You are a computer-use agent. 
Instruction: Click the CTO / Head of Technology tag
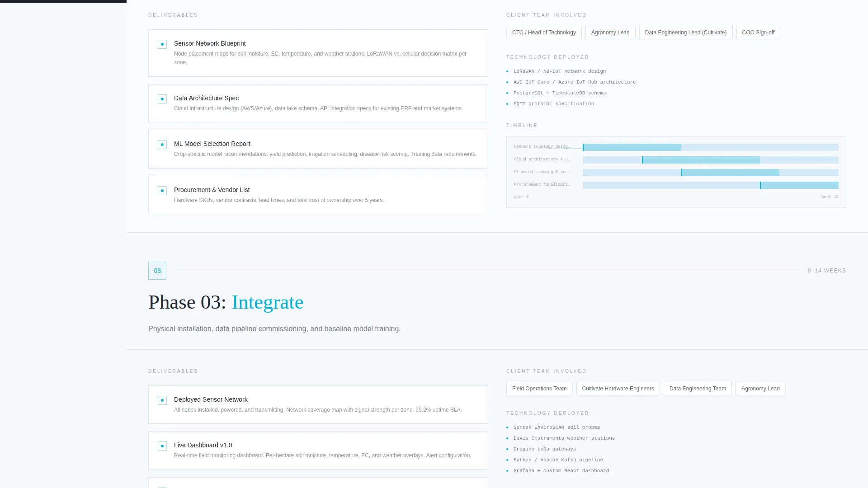(x=544, y=33)
